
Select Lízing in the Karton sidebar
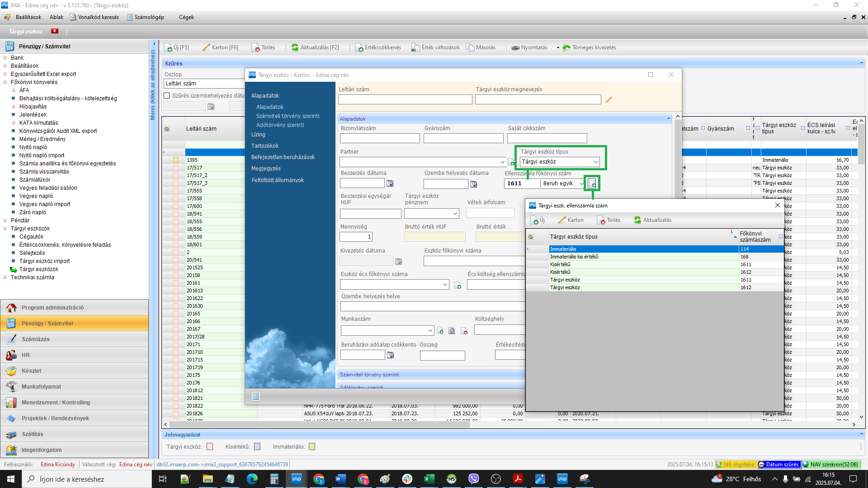click(258, 135)
